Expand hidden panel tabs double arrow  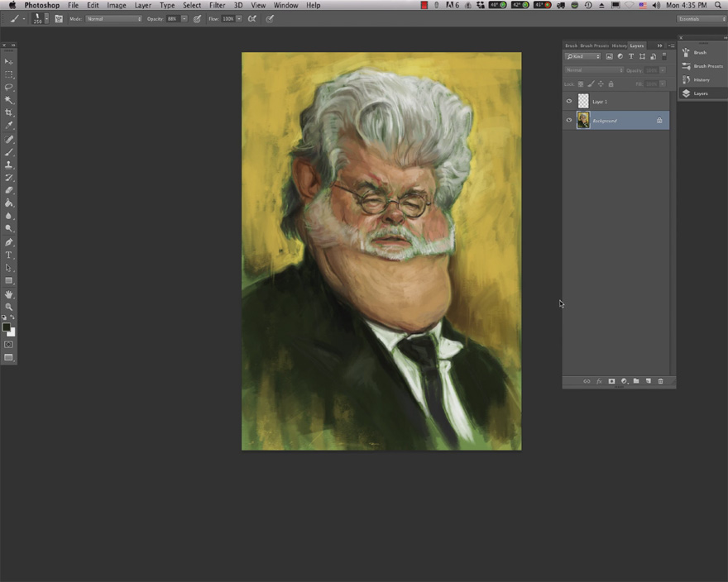660,45
